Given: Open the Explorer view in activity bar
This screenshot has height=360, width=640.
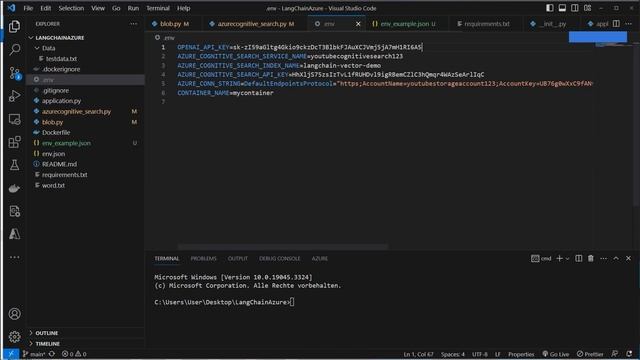Looking at the screenshot, I should (x=14, y=27).
